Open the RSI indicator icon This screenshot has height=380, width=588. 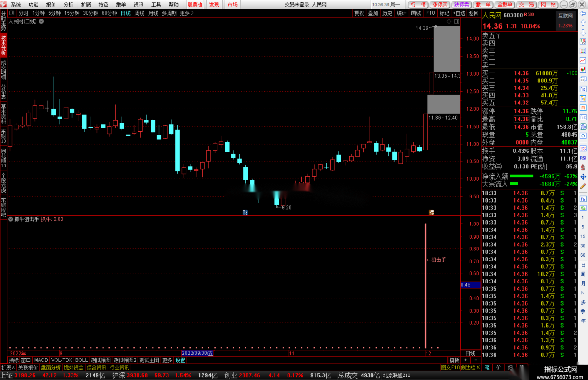[x=583, y=158]
